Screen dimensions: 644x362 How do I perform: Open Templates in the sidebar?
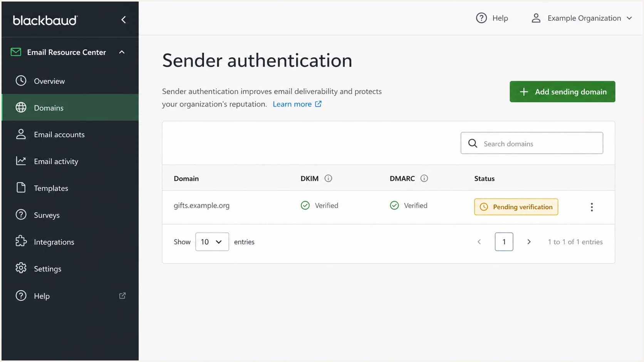(70, 188)
